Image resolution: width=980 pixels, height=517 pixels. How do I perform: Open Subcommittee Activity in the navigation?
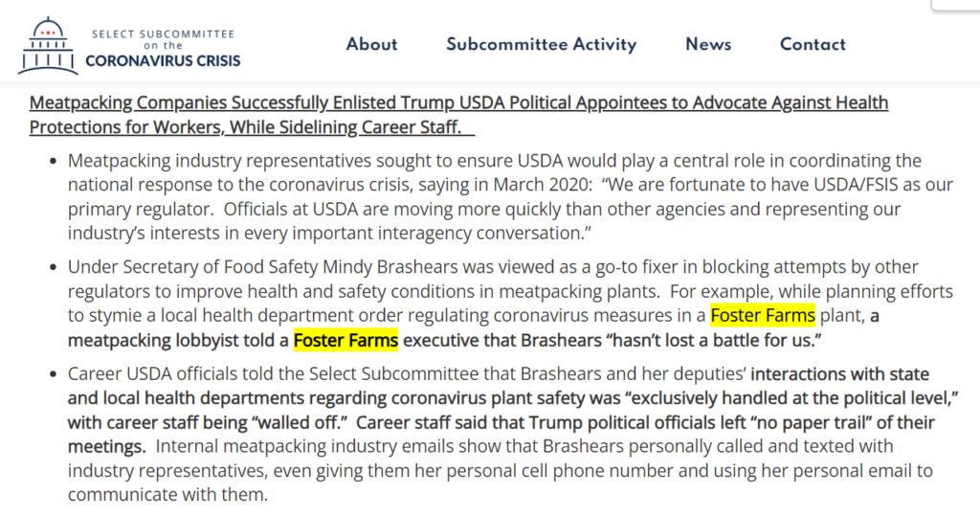pyautogui.click(x=541, y=44)
